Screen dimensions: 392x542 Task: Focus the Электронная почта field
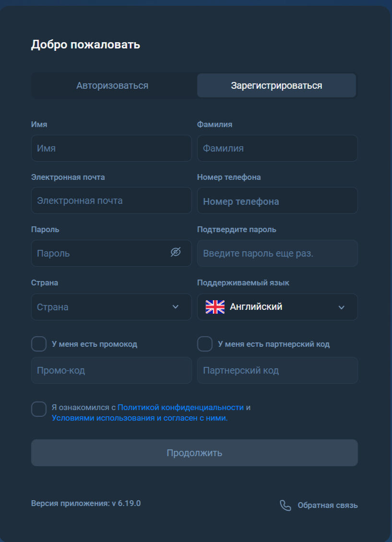111,200
